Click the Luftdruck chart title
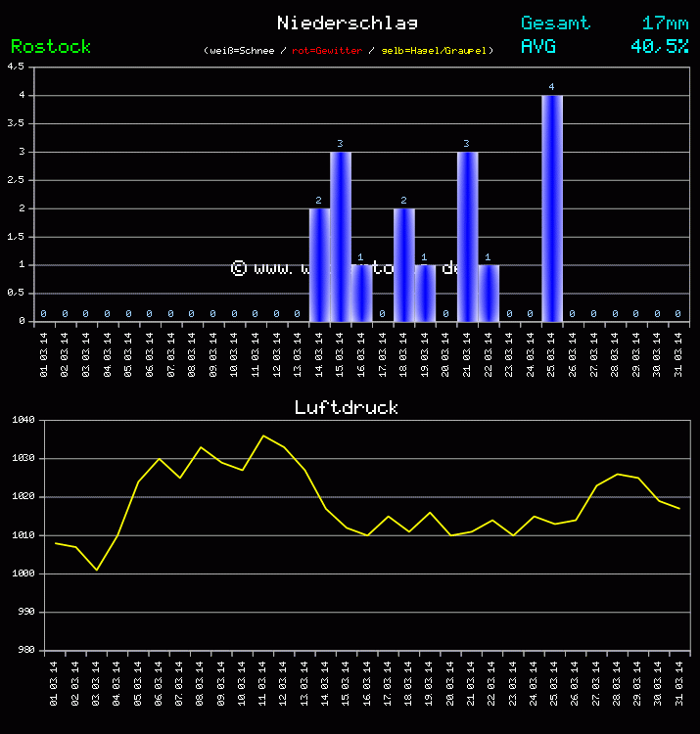 (x=347, y=407)
